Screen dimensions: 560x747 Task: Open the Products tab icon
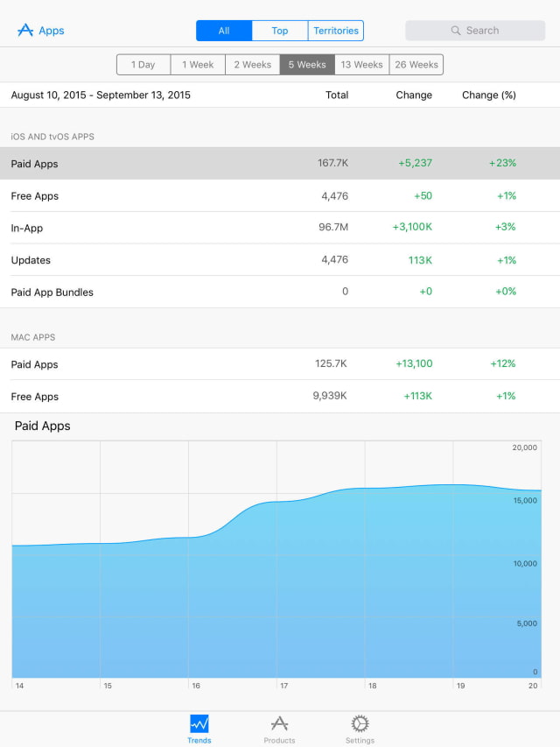[279, 724]
